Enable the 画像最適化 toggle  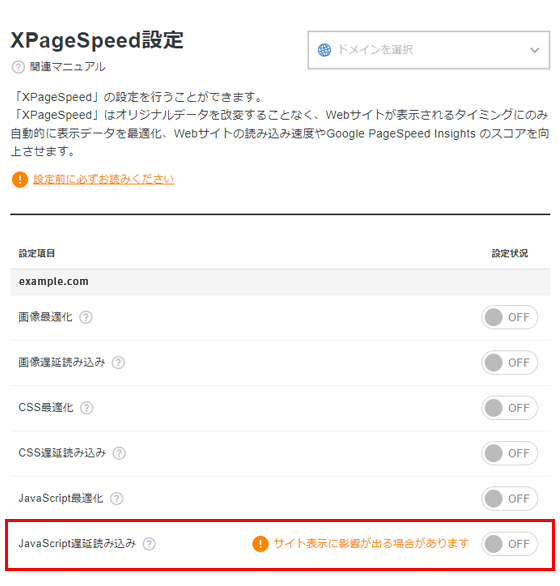point(510,317)
